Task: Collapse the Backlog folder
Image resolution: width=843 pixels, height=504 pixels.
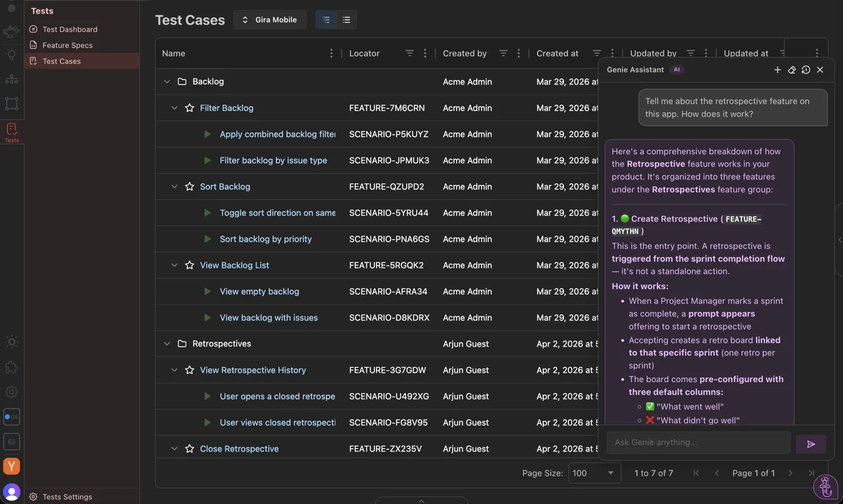Action: pos(167,82)
